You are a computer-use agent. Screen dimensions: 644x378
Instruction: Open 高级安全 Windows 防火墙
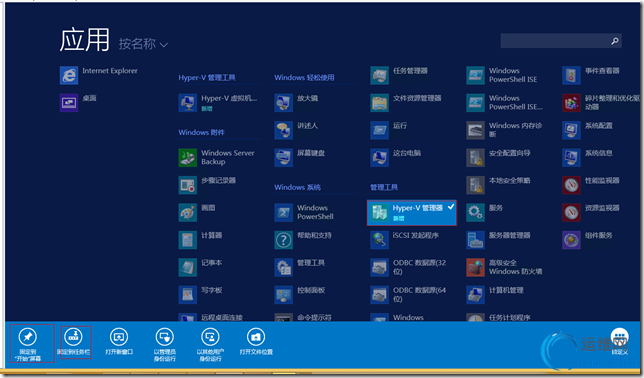(504, 267)
